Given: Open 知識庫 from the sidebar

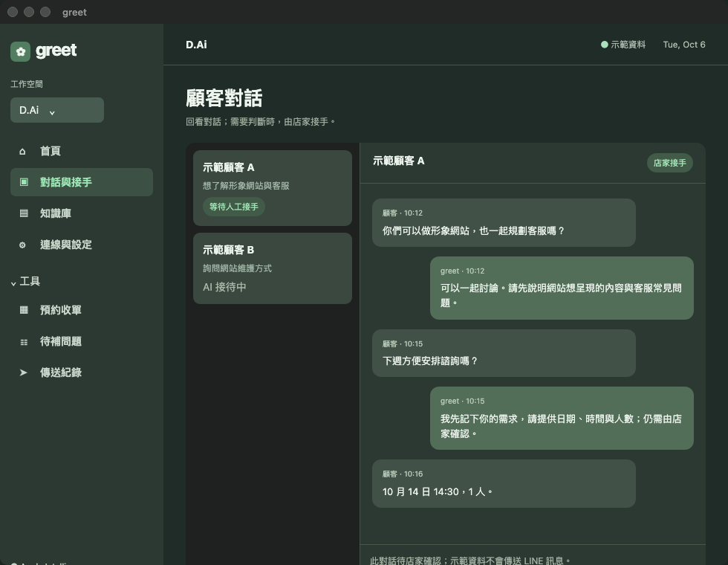Looking at the screenshot, I should (x=82, y=213).
